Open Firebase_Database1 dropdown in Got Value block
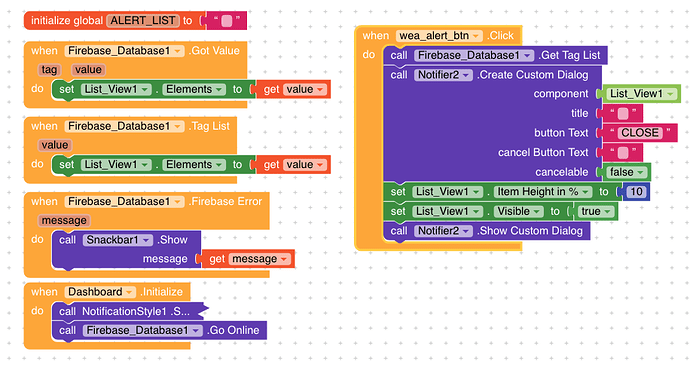690x366 pixels. [125, 51]
